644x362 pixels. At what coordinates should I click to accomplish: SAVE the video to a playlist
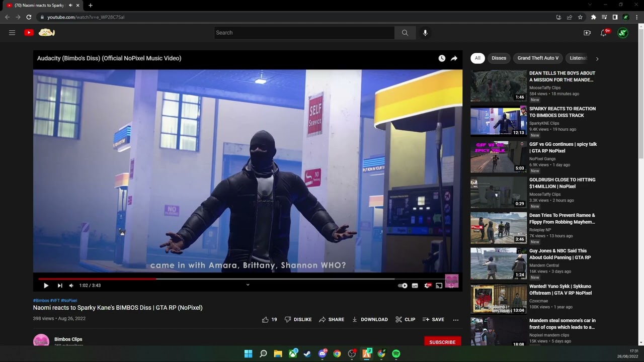pos(433,319)
